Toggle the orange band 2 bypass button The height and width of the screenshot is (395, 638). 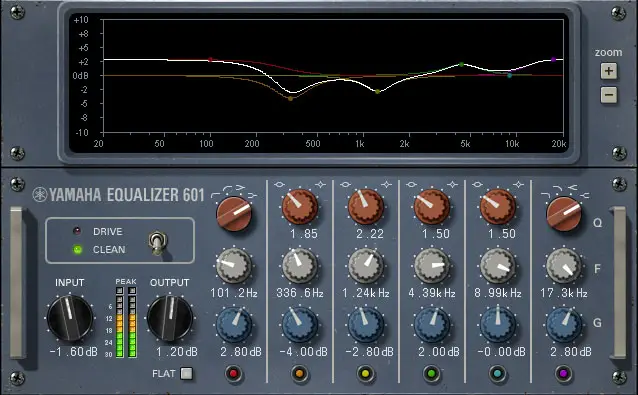pyautogui.click(x=299, y=373)
